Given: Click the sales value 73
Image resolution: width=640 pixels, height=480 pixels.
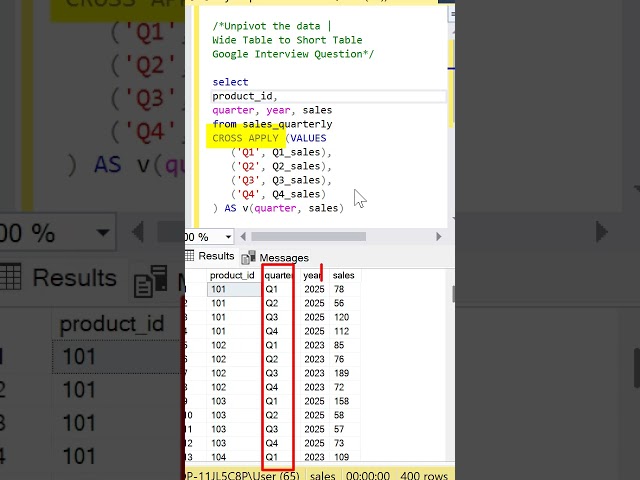Looking at the screenshot, I should pyautogui.click(x=339, y=443).
